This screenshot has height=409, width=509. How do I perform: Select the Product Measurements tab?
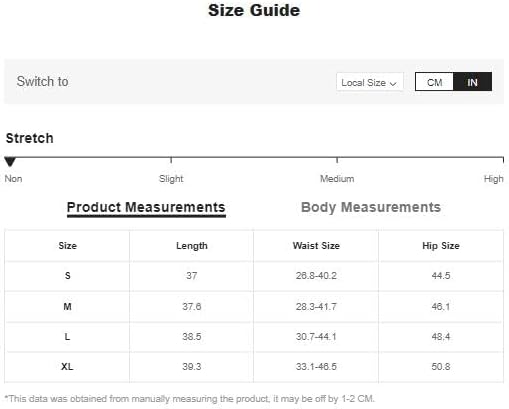(146, 207)
